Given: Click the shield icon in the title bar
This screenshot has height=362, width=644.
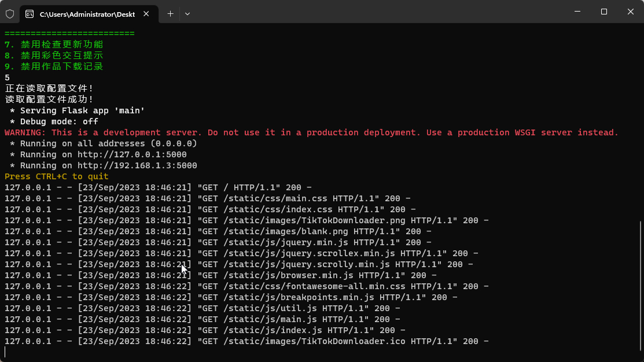Looking at the screenshot, I should [x=10, y=14].
